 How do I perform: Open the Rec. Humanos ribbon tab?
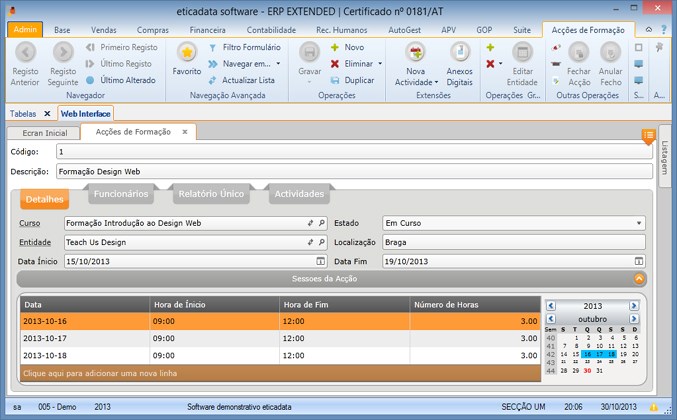coord(340,30)
